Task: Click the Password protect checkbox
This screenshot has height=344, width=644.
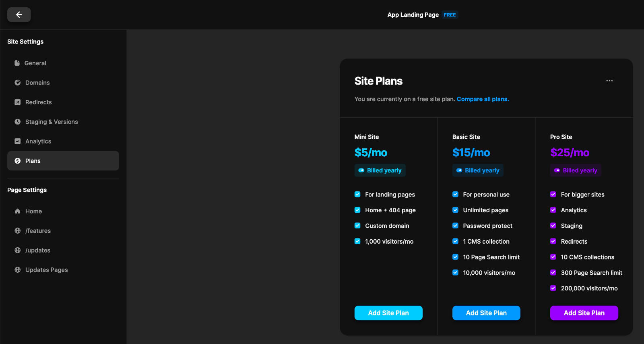Action: [455, 226]
